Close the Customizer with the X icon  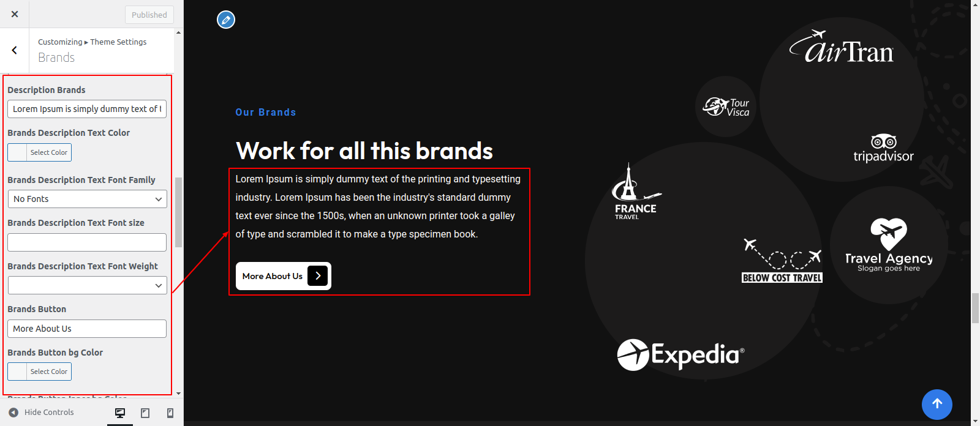[x=15, y=14]
